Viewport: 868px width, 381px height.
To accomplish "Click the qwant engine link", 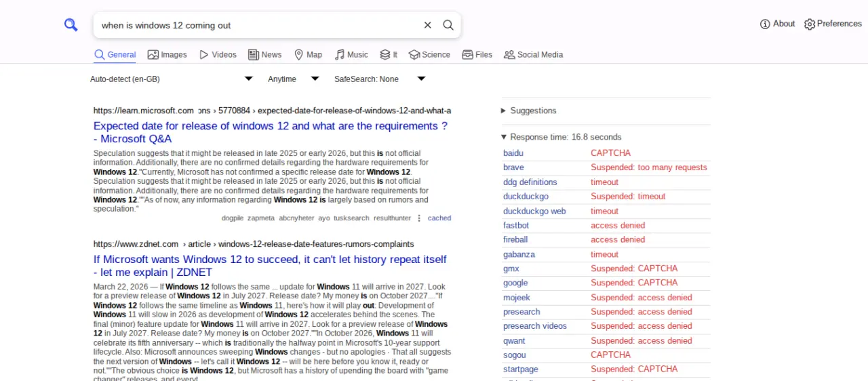I will 514,341.
